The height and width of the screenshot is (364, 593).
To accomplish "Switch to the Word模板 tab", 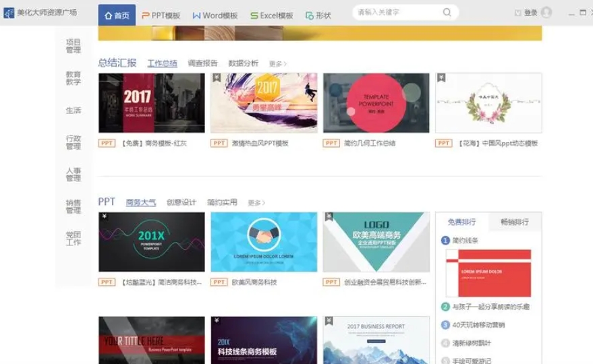I will 215,16.
